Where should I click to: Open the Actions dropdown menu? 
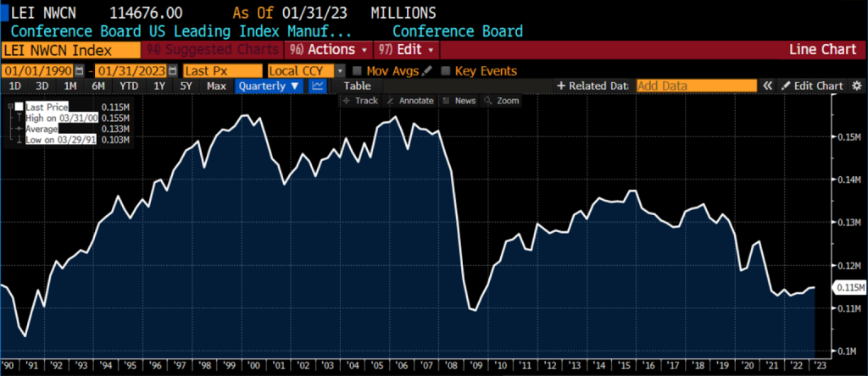tap(327, 49)
